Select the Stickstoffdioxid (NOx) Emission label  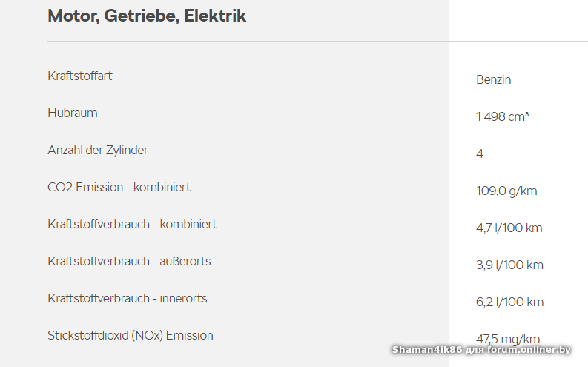131,335
